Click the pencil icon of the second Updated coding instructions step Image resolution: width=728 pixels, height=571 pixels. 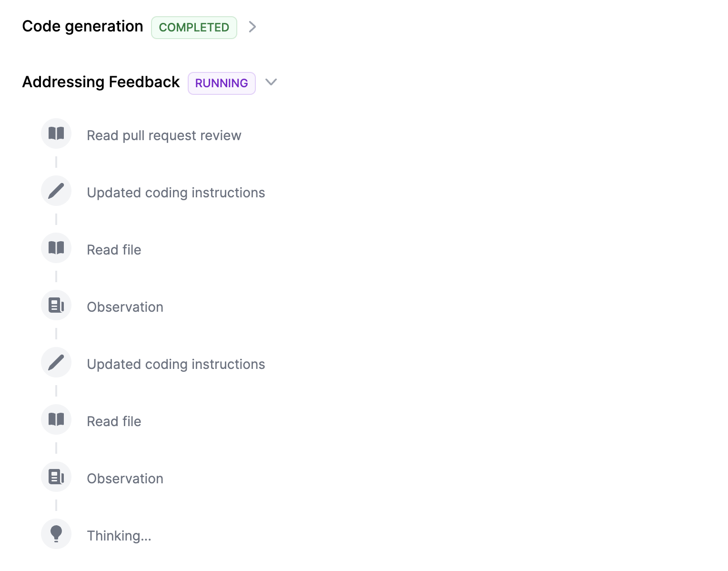pos(56,362)
